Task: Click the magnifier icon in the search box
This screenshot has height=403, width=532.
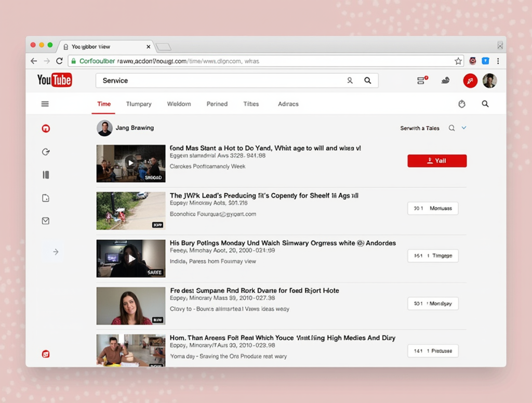Action: click(367, 81)
